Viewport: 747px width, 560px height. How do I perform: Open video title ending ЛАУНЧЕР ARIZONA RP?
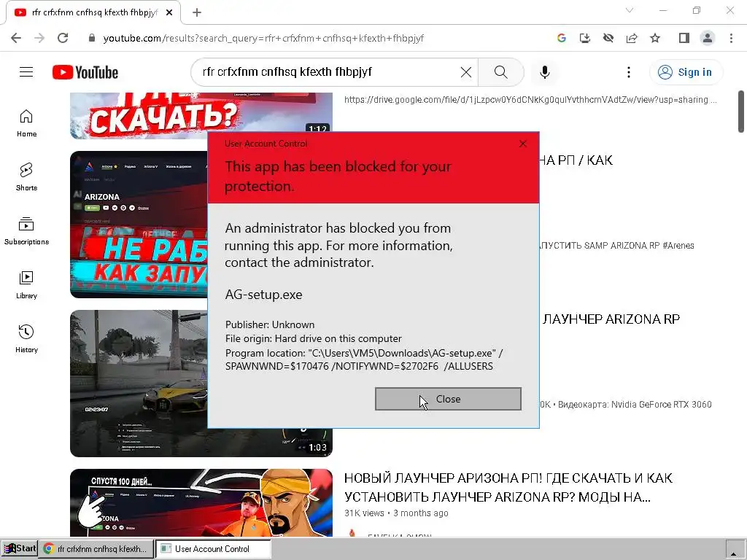[x=611, y=319]
